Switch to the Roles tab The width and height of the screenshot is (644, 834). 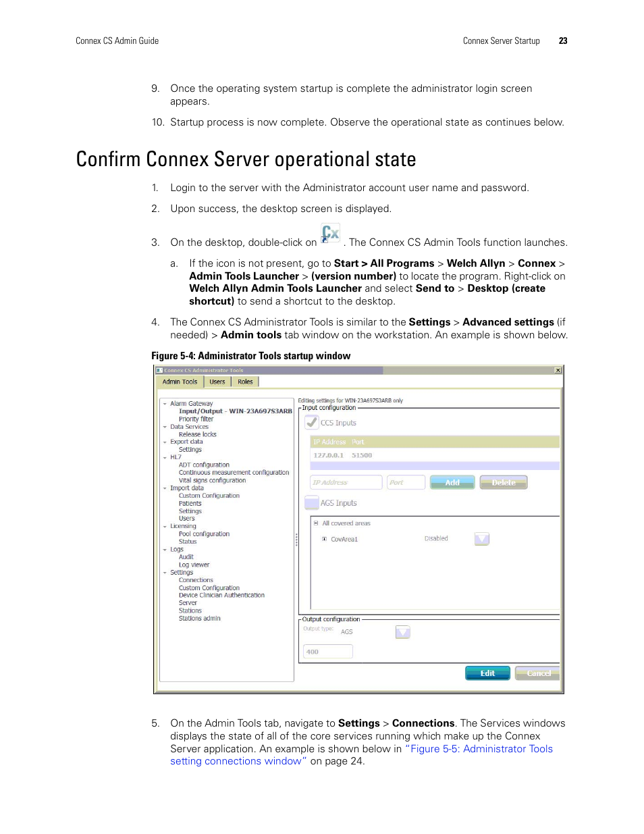point(245,382)
